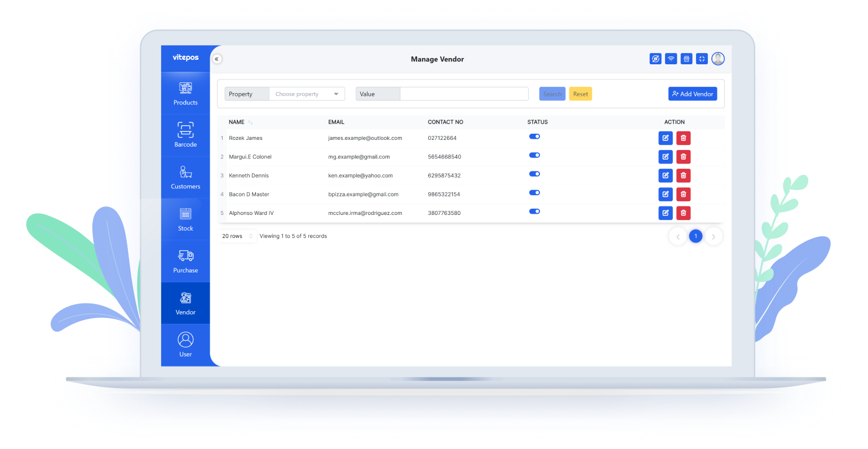The height and width of the screenshot is (449, 868).
Task: Click email james.example@outlook.com
Action: coord(365,138)
